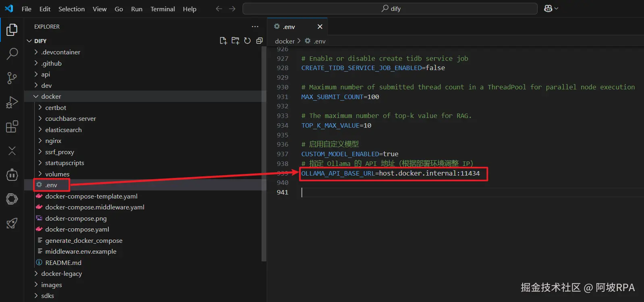Collapse the docker folder
This screenshot has width=644, height=302.
tap(145, 96)
